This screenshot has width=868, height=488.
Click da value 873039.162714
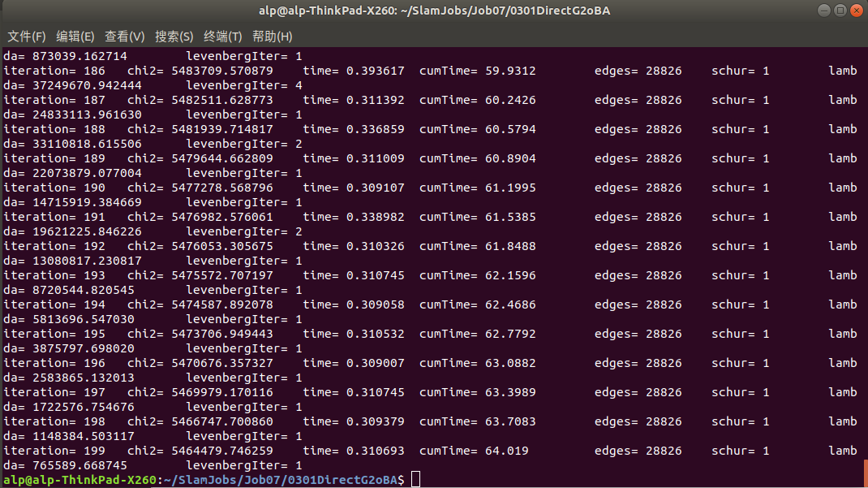79,57
